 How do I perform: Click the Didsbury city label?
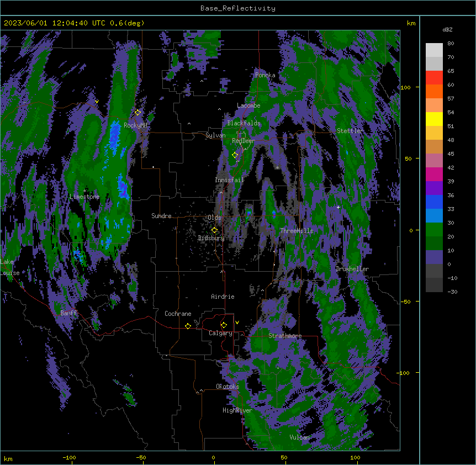pyautogui.click(x=211, y=238)
